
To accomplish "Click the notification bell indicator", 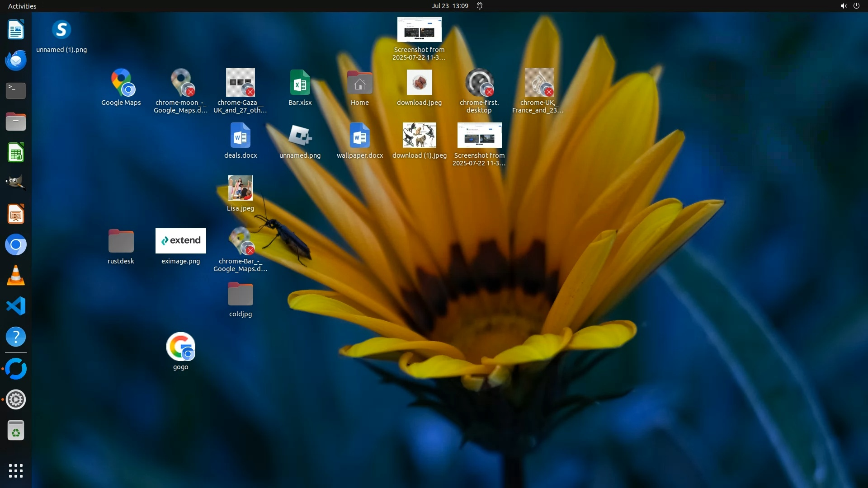I will pos(480,6).
